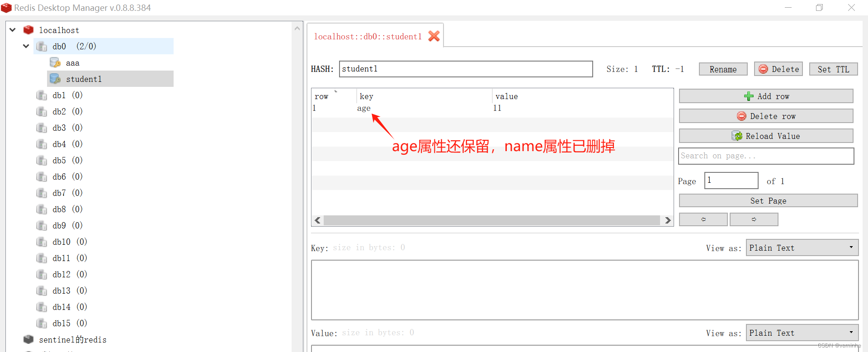Click the db2 database icon
The width and height of the screenshot is (868, 352).
(42, 111)
